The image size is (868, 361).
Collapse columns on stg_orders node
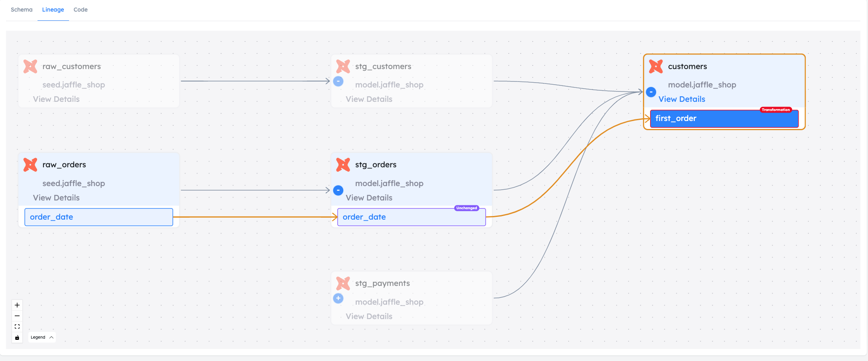(338, 190)
